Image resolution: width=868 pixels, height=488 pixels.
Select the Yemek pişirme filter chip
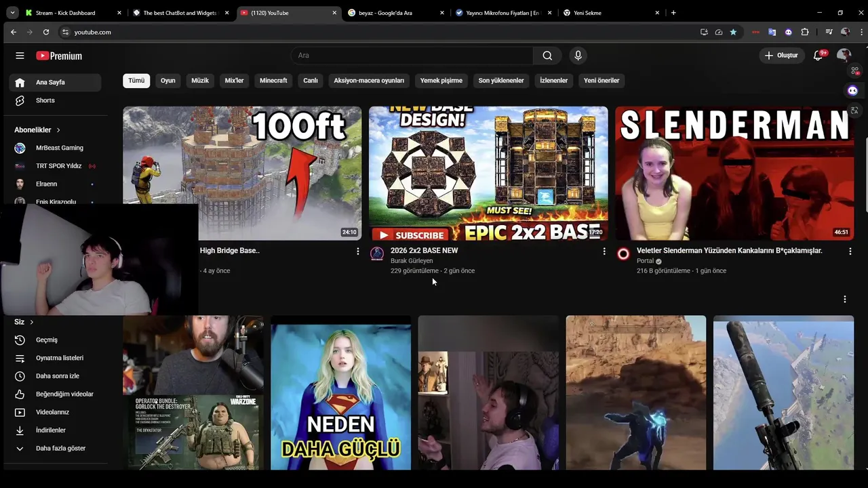441,81
